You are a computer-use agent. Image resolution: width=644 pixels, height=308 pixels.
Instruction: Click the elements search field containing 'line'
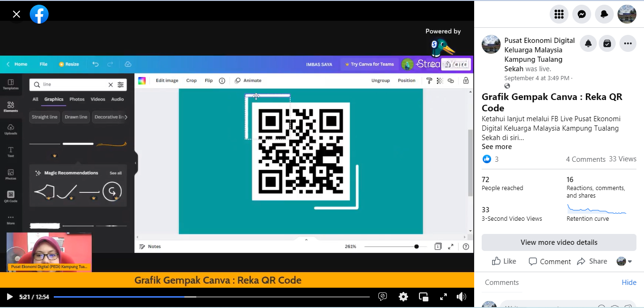click(73, 84)
